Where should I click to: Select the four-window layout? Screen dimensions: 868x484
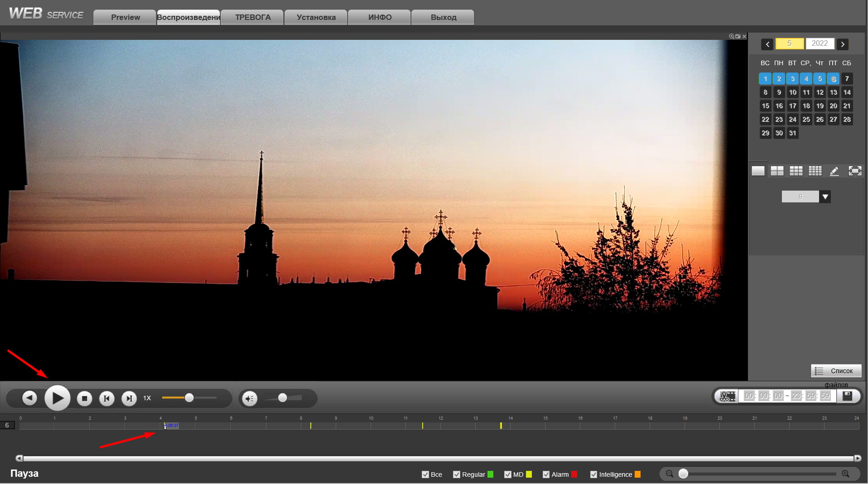point(777,171)
